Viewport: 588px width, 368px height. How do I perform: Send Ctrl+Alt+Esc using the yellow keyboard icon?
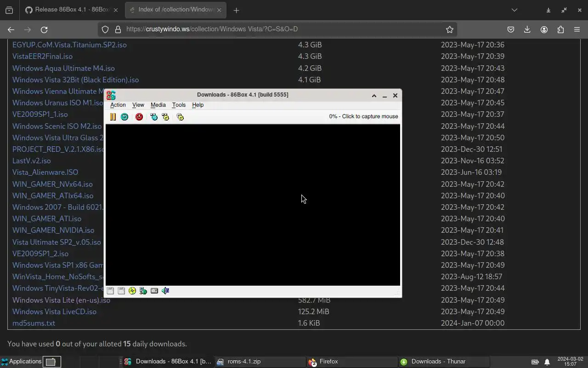tap(165, 117)
